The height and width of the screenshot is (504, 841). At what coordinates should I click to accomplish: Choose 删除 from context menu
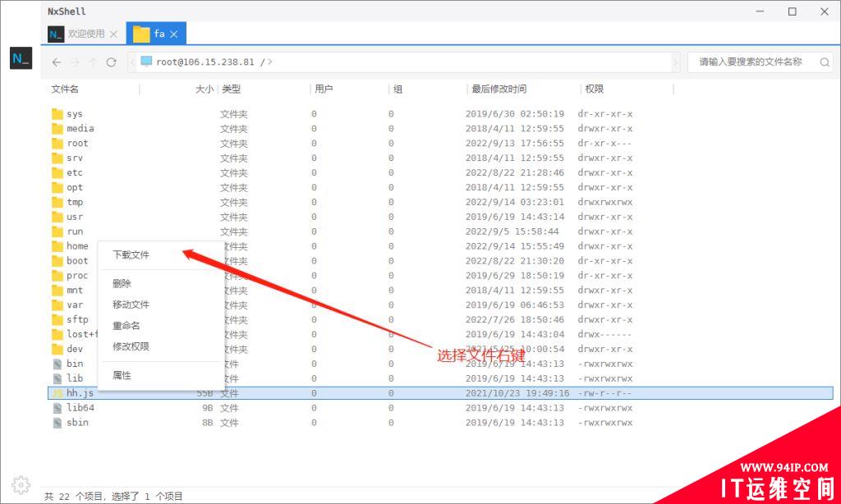[122, 283]
